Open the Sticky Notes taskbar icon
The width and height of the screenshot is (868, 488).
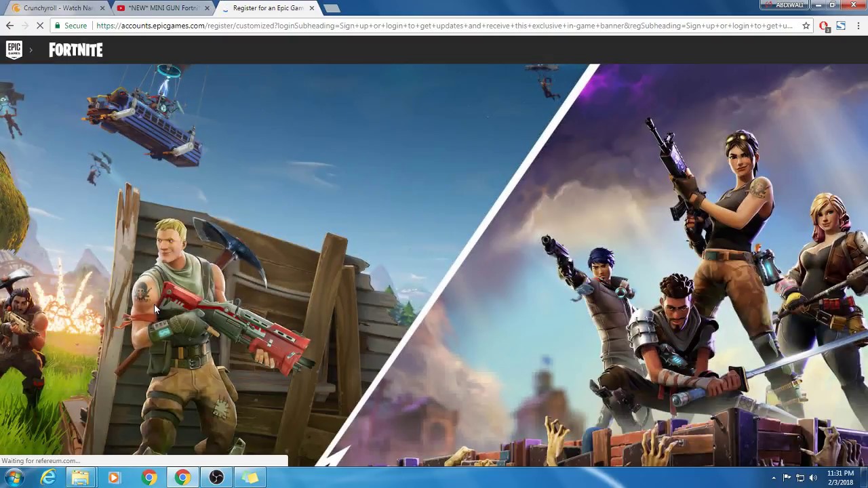(250, 478)
